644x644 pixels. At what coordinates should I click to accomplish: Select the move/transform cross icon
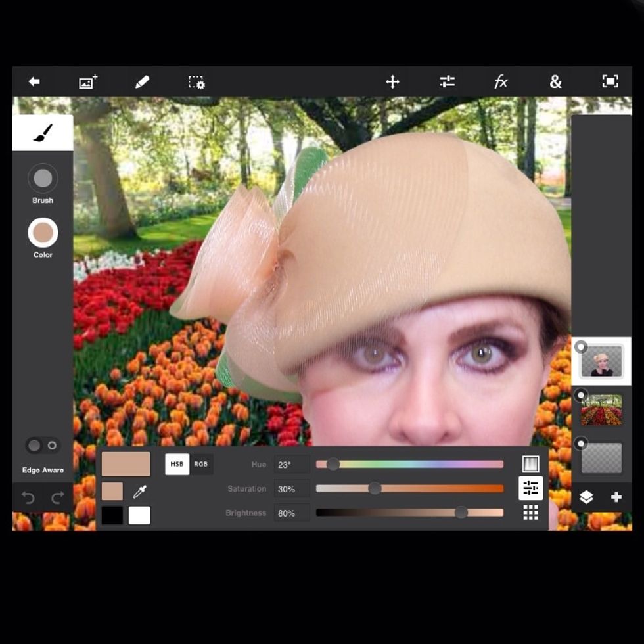[392, 82]
